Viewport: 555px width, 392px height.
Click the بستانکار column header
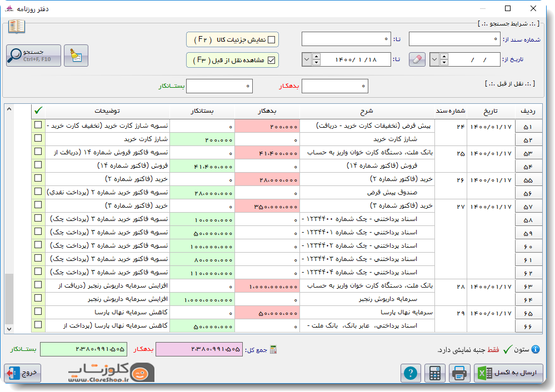pyautogui.click(x=202, y=111)
